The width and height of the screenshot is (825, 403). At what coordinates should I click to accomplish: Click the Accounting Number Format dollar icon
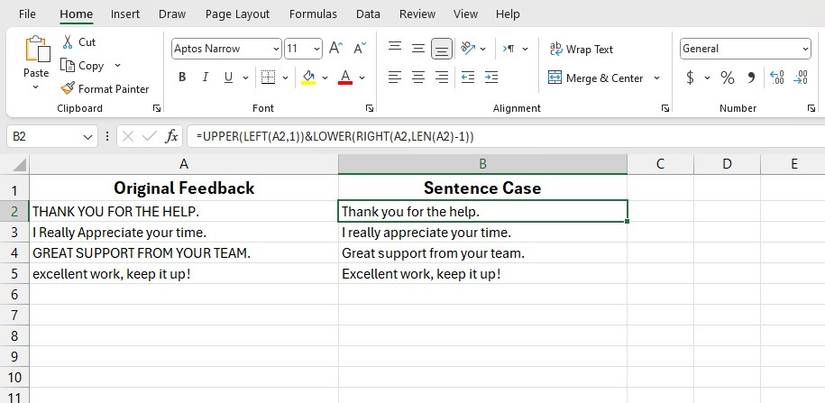click(x=690, y=78)
